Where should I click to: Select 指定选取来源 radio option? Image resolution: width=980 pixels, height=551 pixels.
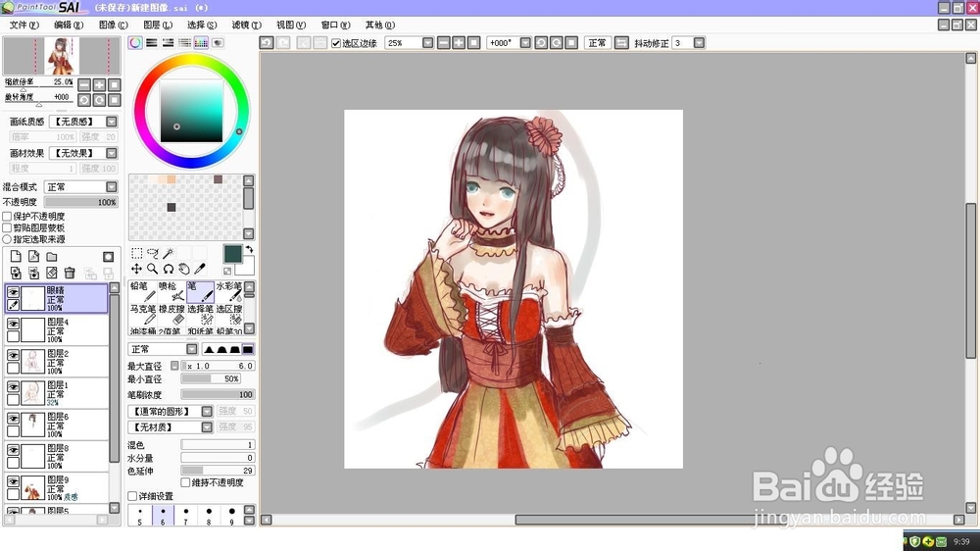[8, 239]
